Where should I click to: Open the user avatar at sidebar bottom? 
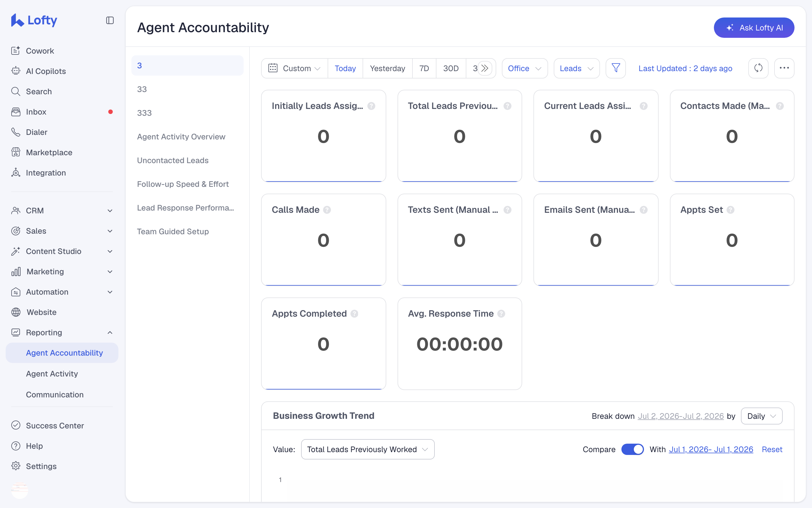coord(20,490)
